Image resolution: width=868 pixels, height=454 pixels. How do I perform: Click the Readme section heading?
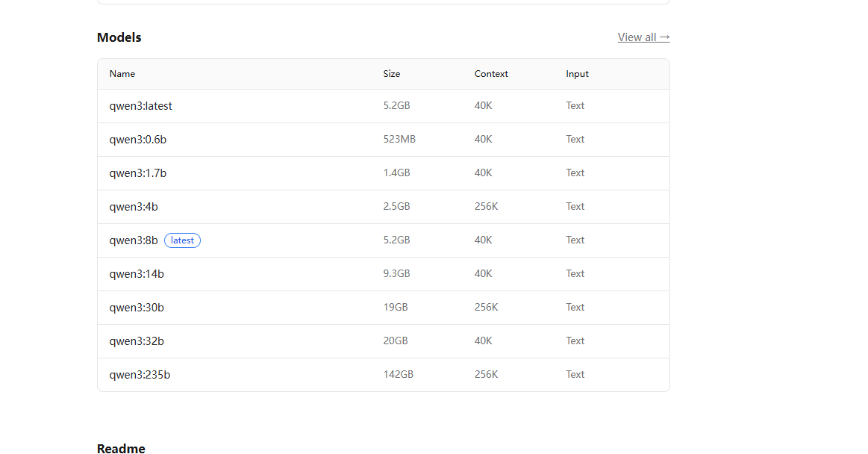(x=121, y=449)
